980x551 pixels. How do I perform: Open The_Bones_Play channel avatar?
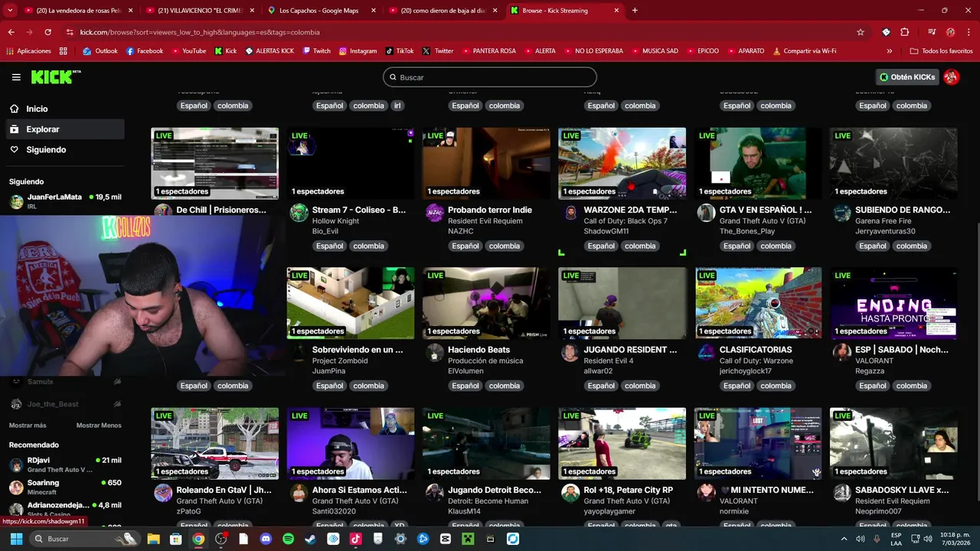[x=706, y=213]
